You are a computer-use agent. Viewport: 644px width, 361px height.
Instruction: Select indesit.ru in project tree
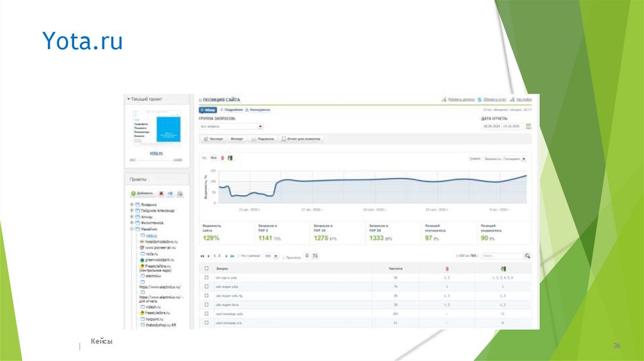153,307
